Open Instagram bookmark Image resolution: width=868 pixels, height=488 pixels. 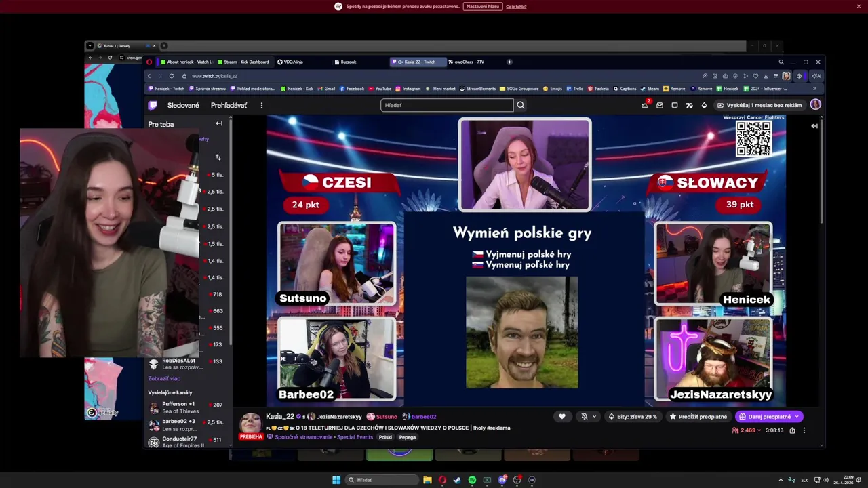(x=408, y=89)
